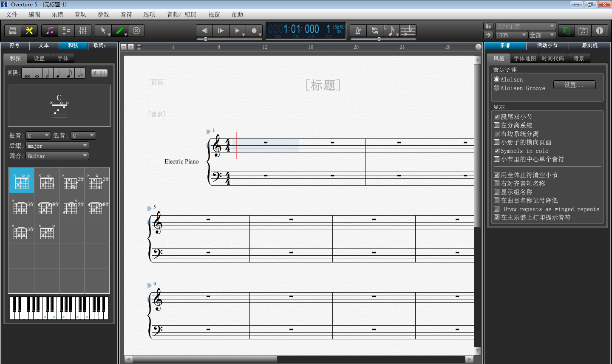The image size is (612, 364).
Task: Uncheck the 段尾双小节 checkbox
Action: [x=496, y=116]
